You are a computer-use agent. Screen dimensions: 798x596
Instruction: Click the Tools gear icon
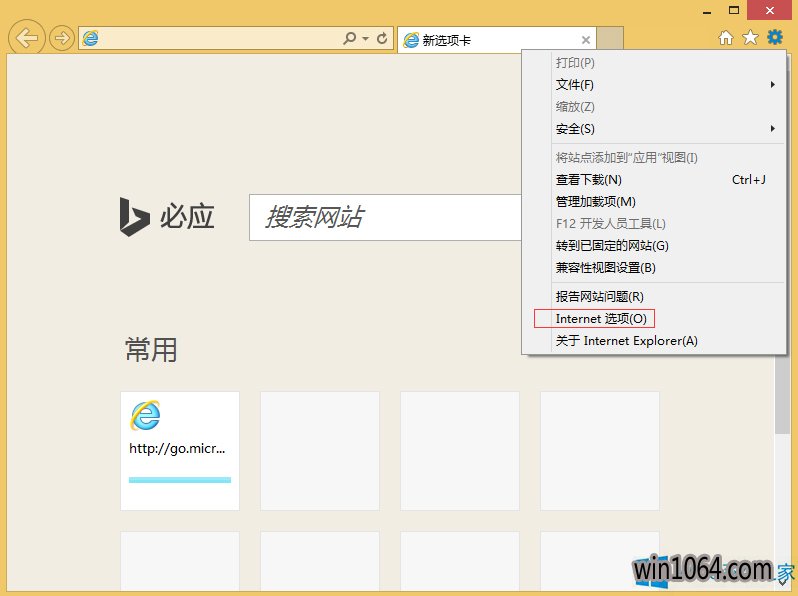pos(775,37)
